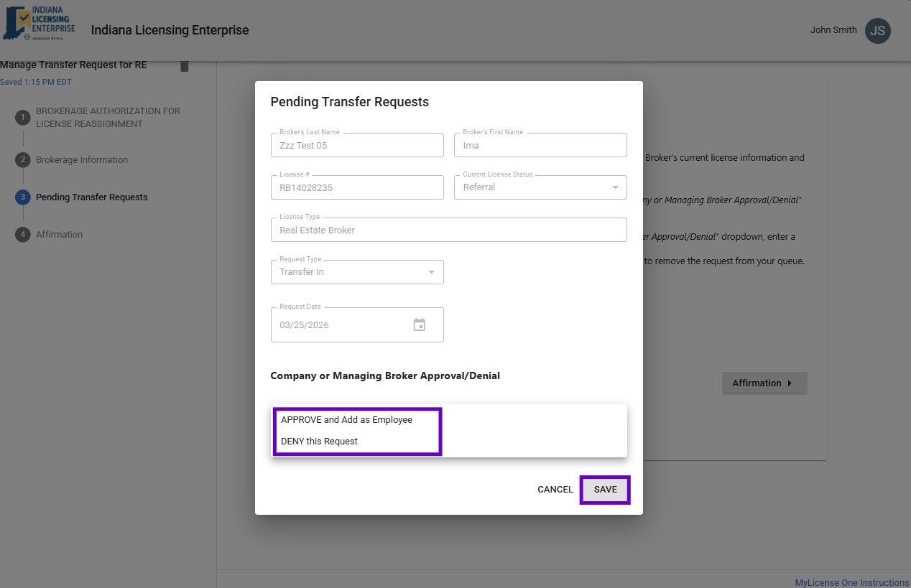Click the active step 3 circle
Image resolution: width=911 pixels, height=588 pixels.
click(23, 197)
